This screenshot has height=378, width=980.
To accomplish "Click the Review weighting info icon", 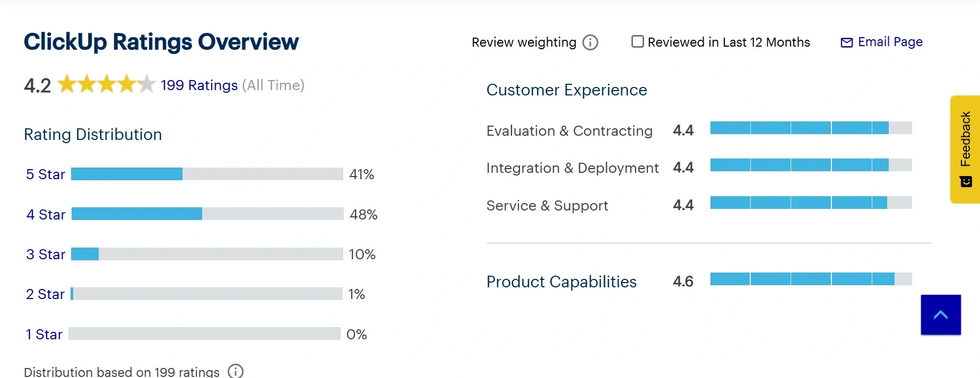I will click(x=590, y=42).
